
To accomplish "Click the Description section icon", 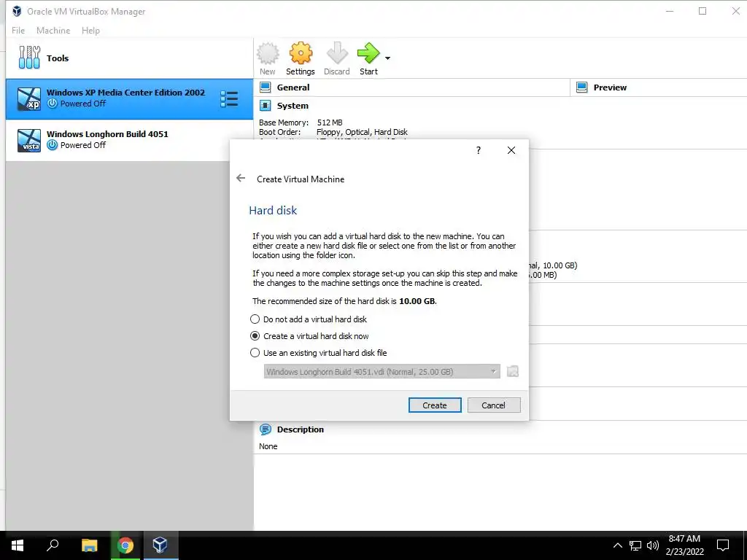I will click(266, 429).
